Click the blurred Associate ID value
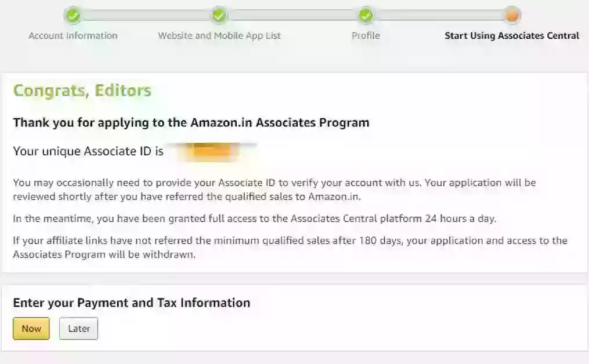 click(210, 152)
